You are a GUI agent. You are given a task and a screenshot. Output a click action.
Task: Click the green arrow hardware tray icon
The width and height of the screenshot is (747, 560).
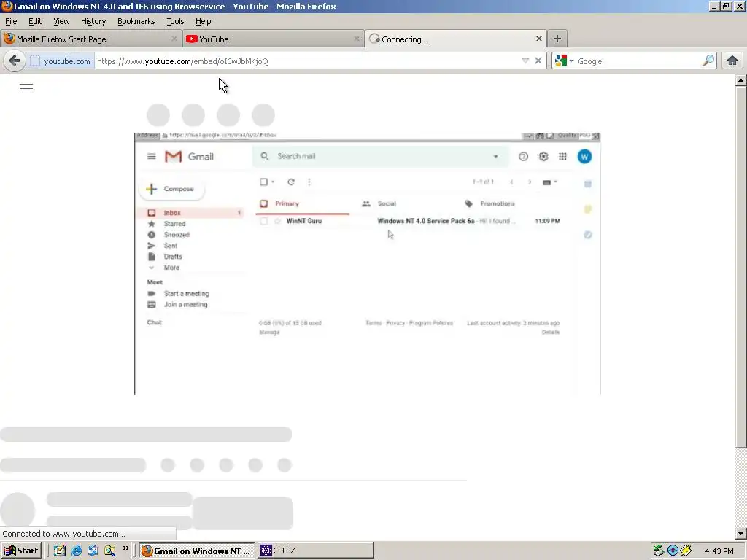coord(659,551)
